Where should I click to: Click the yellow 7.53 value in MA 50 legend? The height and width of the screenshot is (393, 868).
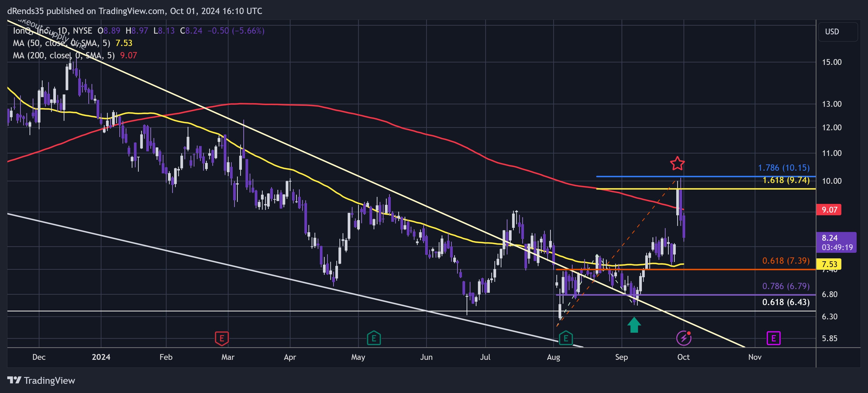pos(124,43)
